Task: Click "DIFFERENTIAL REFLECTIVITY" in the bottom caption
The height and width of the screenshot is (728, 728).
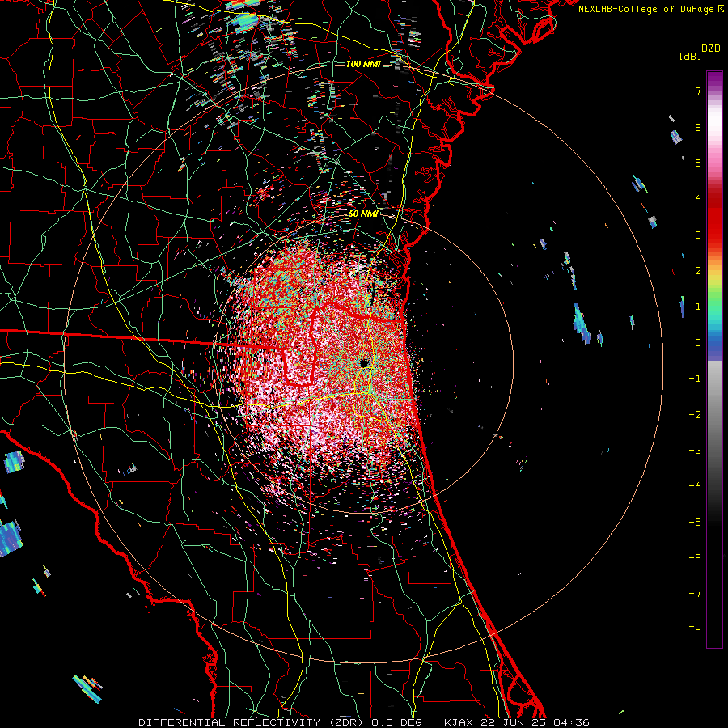Action: (x=230, y=722)
